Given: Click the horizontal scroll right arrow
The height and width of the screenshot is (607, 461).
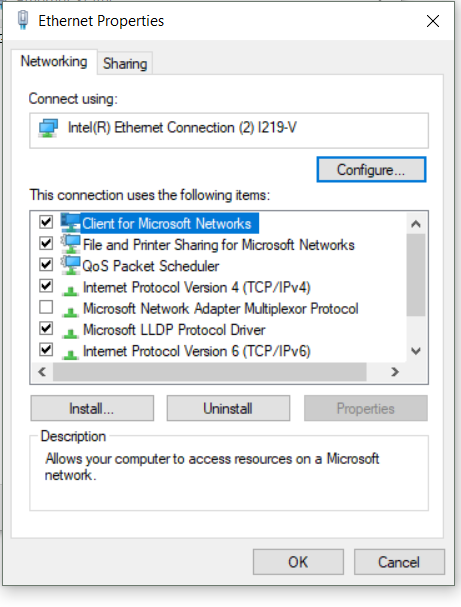Looking at the screenshot, I should (x=394, y=372).
